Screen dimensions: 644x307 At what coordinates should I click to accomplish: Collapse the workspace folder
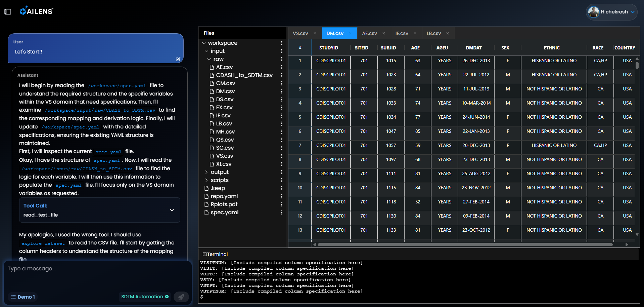tap(204, 43)
